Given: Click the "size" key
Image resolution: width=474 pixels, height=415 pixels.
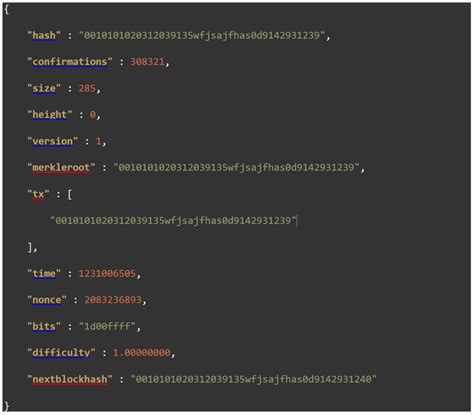Looking at the screenshot, I should 44,88.
